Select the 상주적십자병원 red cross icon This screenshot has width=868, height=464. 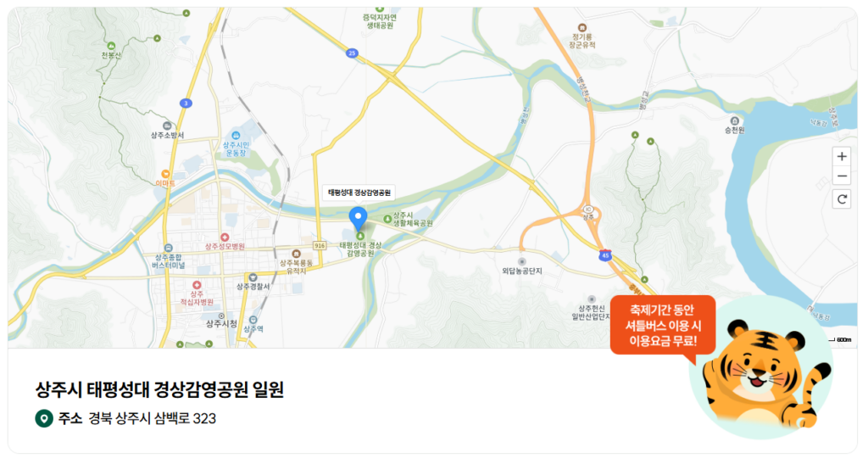click(x=197, y=285)
